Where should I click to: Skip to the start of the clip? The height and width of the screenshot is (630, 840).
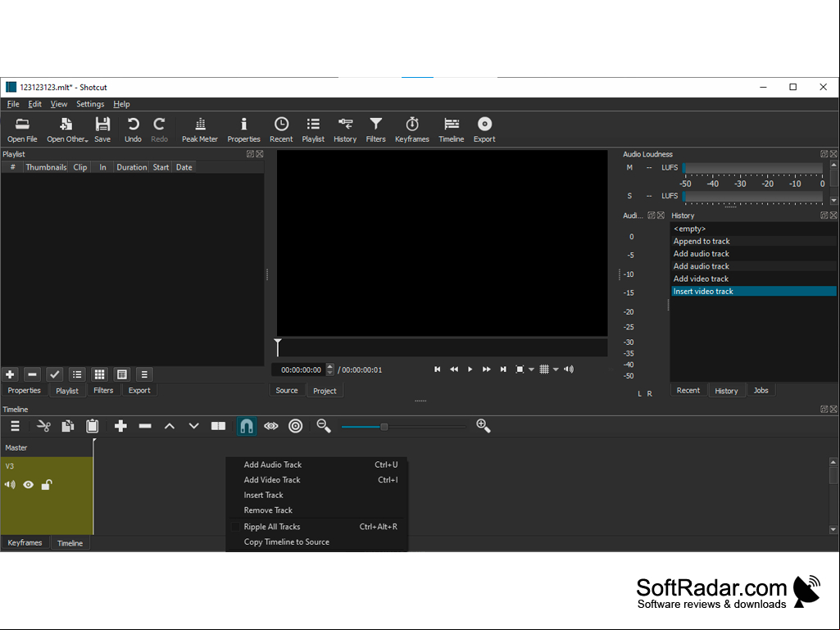tap(437, 369)
